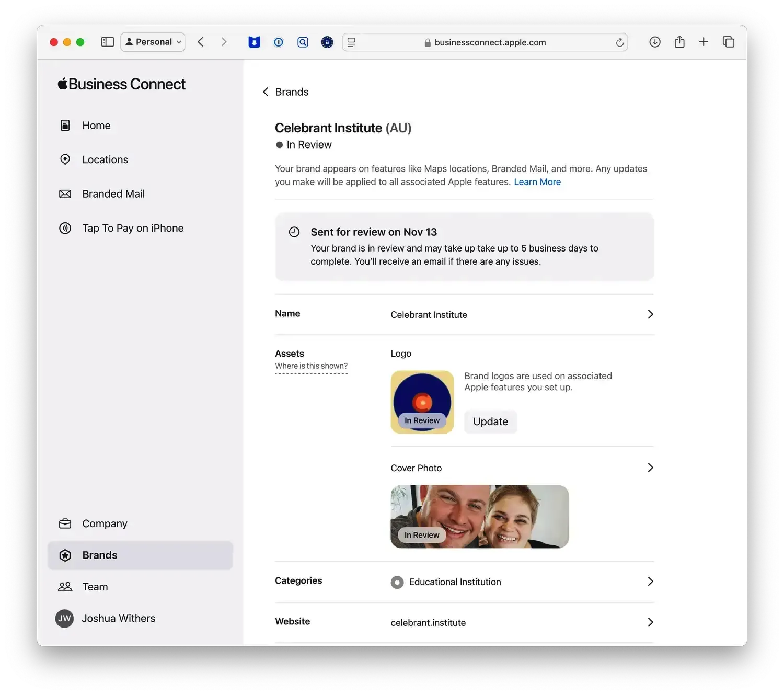Go to Home in the sidebar

pos(96,126)
